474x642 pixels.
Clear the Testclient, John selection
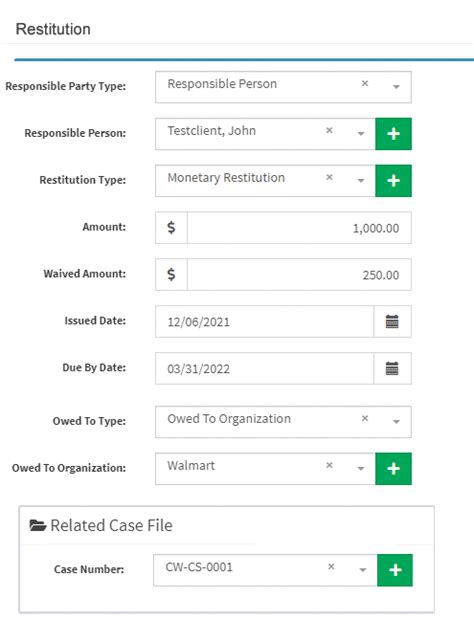(329, 130)
